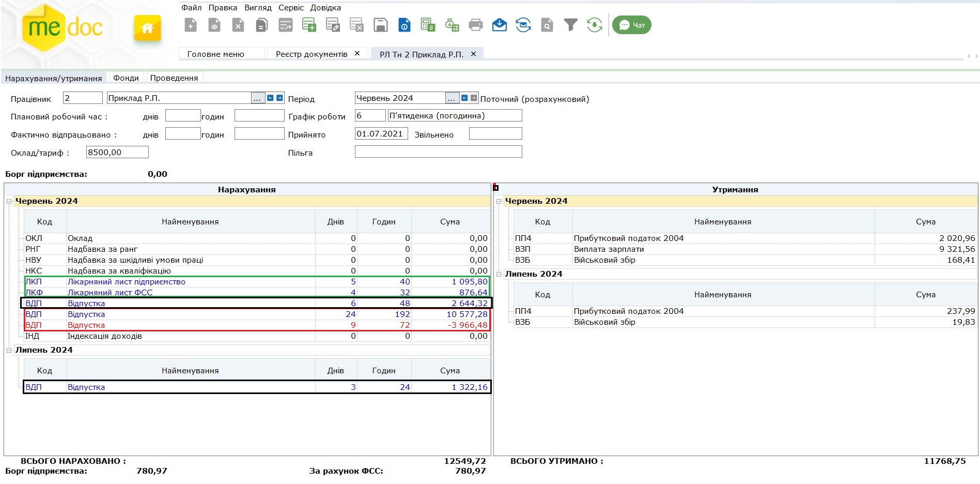This screenshot has width=980, height=484.
Task: Open employee picker with ellipsis button
Action: (x=257, y=98)
